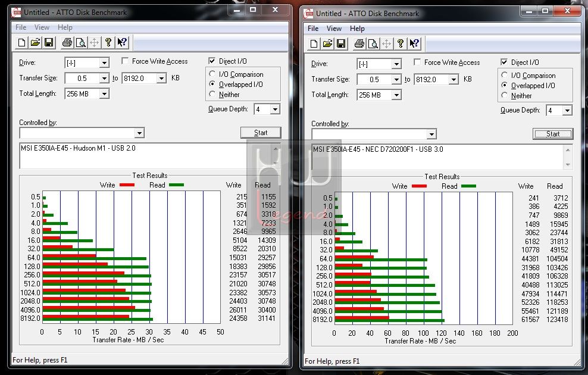Click Print Preview icon in right window
588x375 pixels.
click(x=373, y=43)
